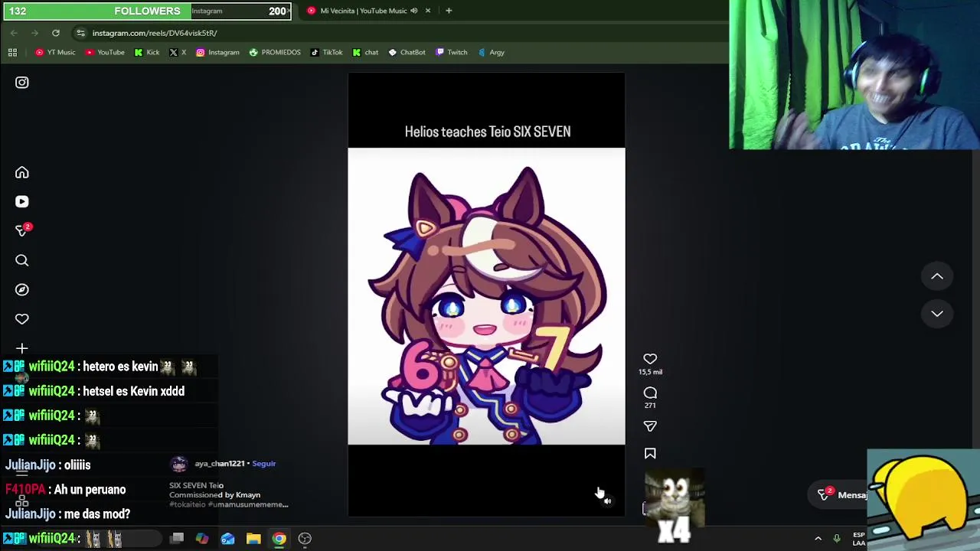Open Copilot in Windows taskbar
This screenshot has width=980, height=551.
(202, 539)
